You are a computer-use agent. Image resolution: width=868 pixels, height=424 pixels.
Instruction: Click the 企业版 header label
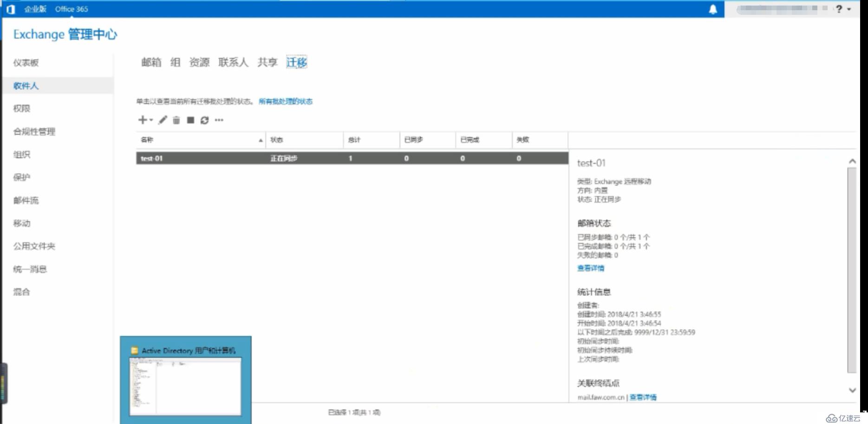pos(35,9)
